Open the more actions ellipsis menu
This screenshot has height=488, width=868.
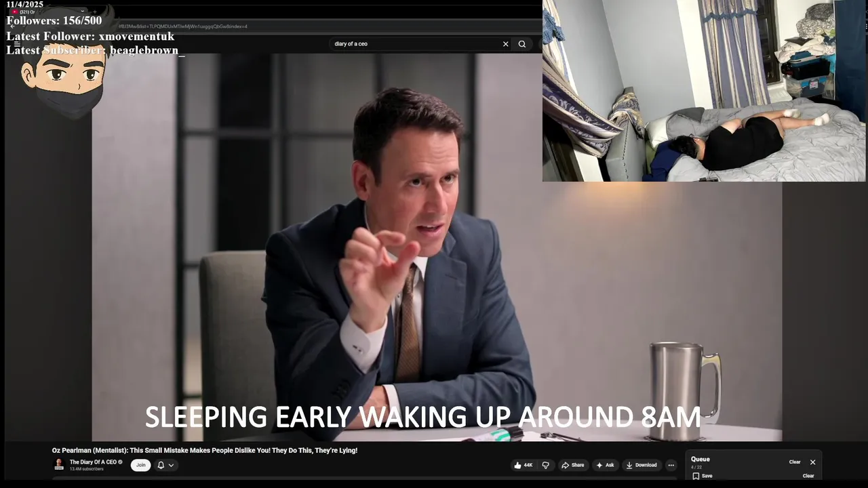(671, 465)
